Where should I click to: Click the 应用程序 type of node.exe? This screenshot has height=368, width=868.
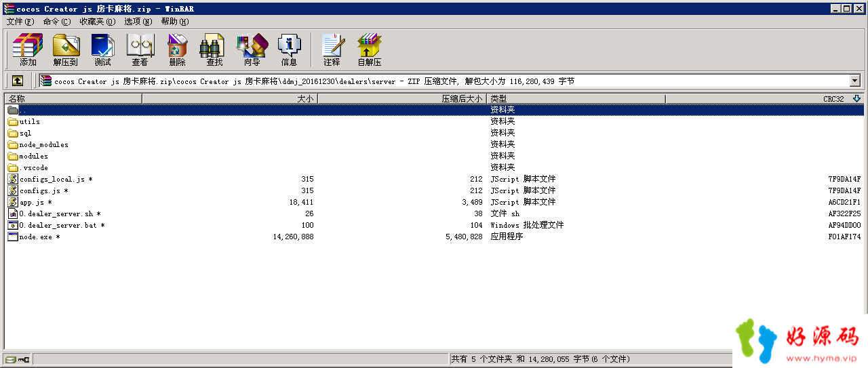[507, 237]
